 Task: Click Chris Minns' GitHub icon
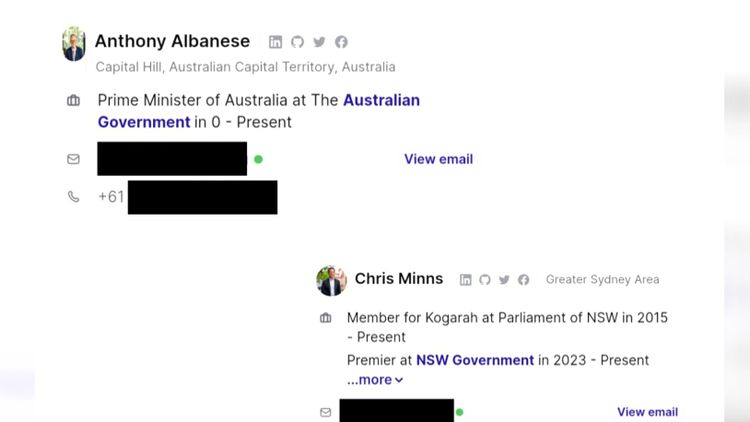pos(485,280)
